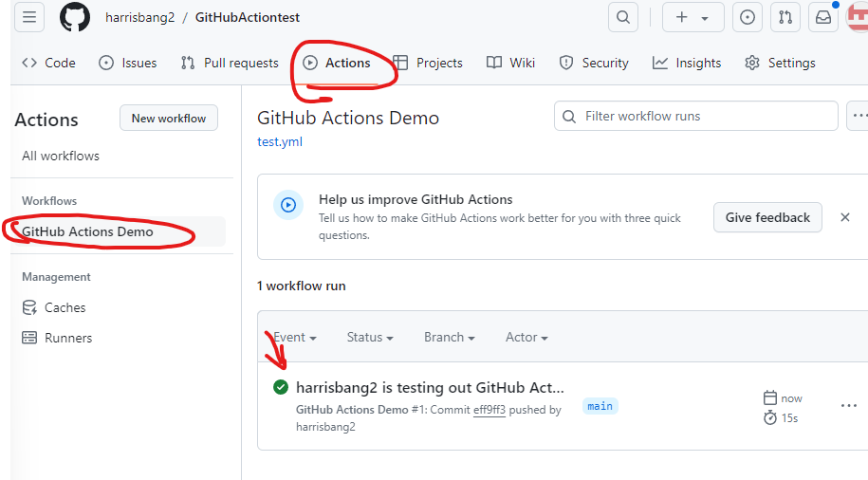Switch to the Code tab

click(48, 64)
